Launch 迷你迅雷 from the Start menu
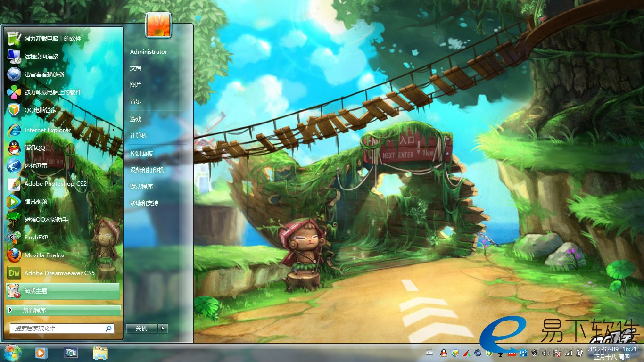 [x=62, y=165]
